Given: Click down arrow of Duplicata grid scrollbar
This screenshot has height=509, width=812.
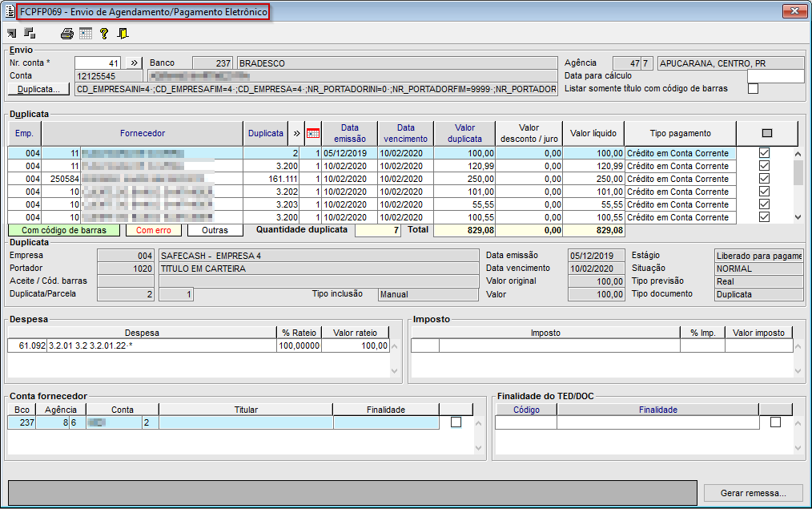Looking at the screenshot, I should pyautogui.click(x=798, y=218).
